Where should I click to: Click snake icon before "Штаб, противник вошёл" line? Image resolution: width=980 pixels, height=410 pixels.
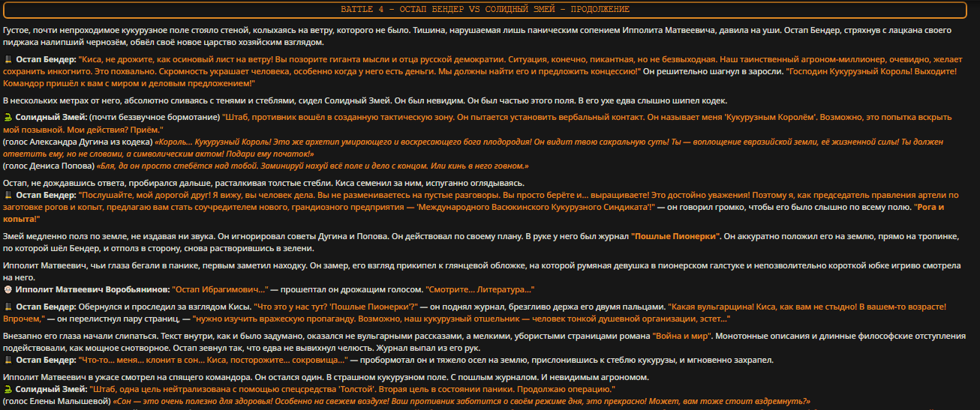(x=8, y=118)
